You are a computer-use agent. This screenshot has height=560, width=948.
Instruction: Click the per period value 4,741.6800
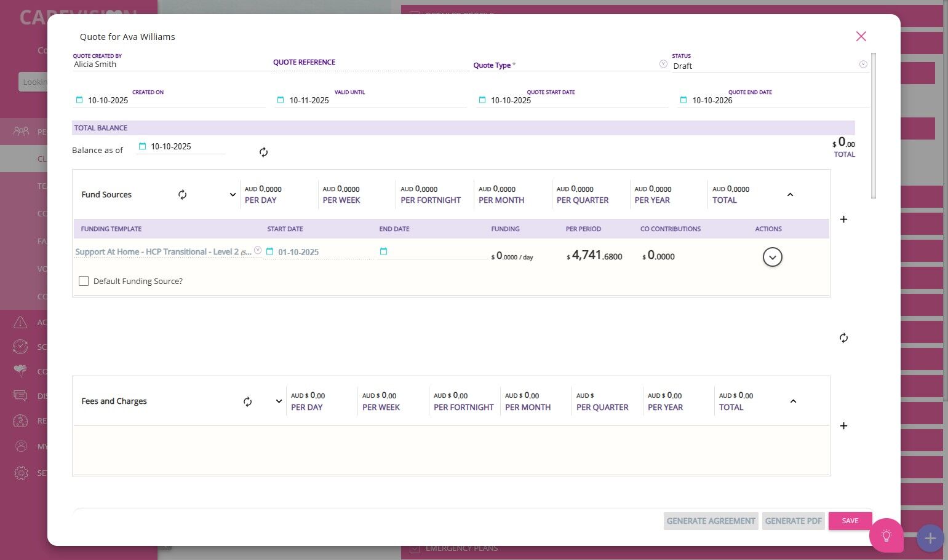(x=594, y=255)
